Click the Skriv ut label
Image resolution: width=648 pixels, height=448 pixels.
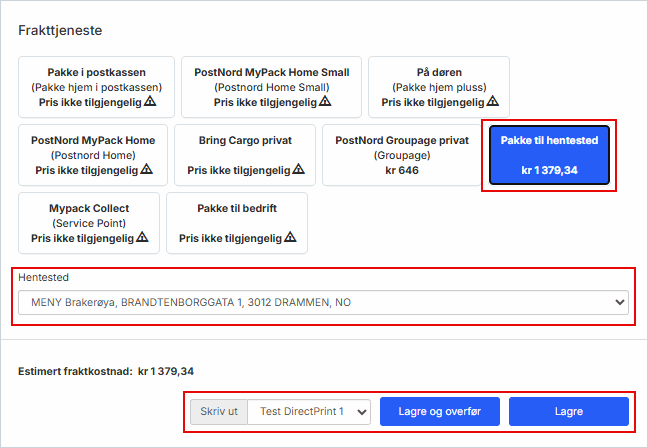point(218,412)
